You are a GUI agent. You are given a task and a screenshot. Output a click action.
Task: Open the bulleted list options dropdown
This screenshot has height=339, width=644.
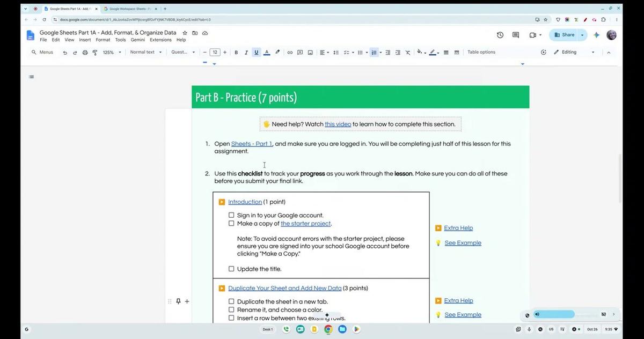367,53
